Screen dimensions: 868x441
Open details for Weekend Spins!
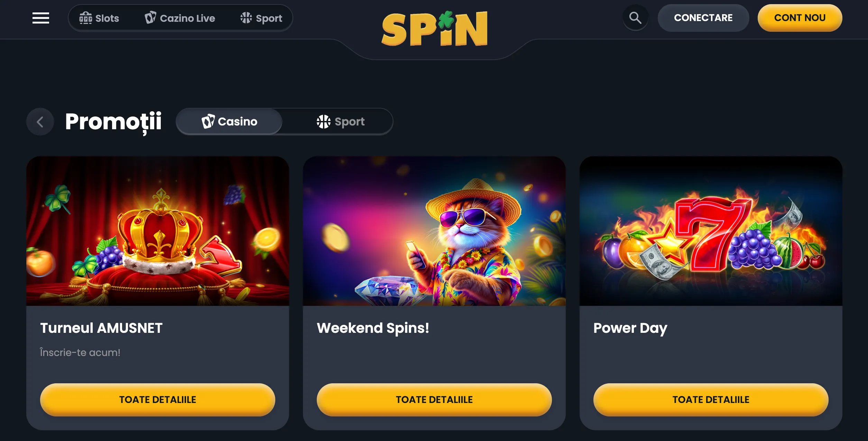point(434,400)
